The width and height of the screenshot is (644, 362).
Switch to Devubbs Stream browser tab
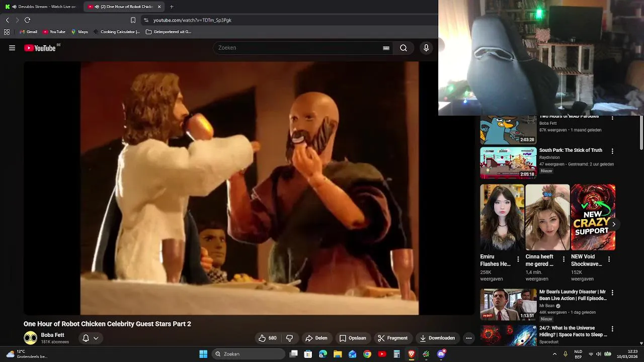[x=41, y=7]
